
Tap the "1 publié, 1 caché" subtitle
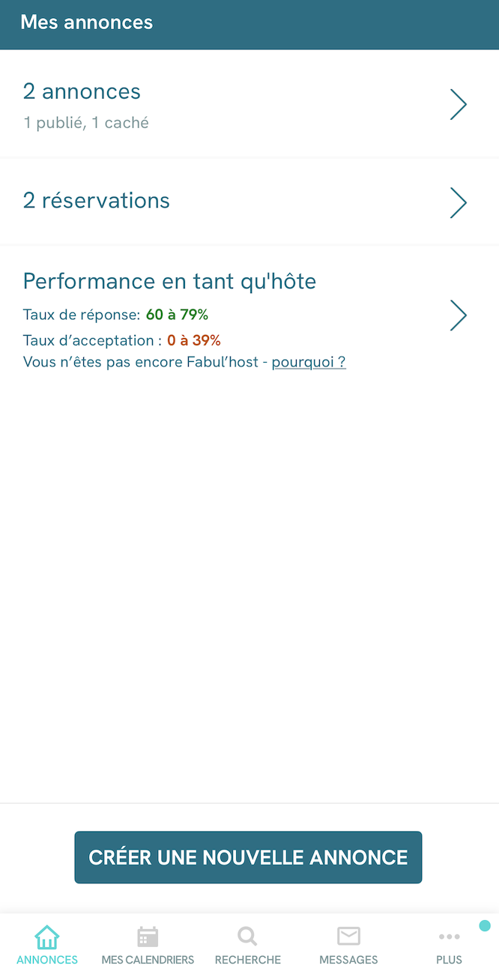[86, 123]
